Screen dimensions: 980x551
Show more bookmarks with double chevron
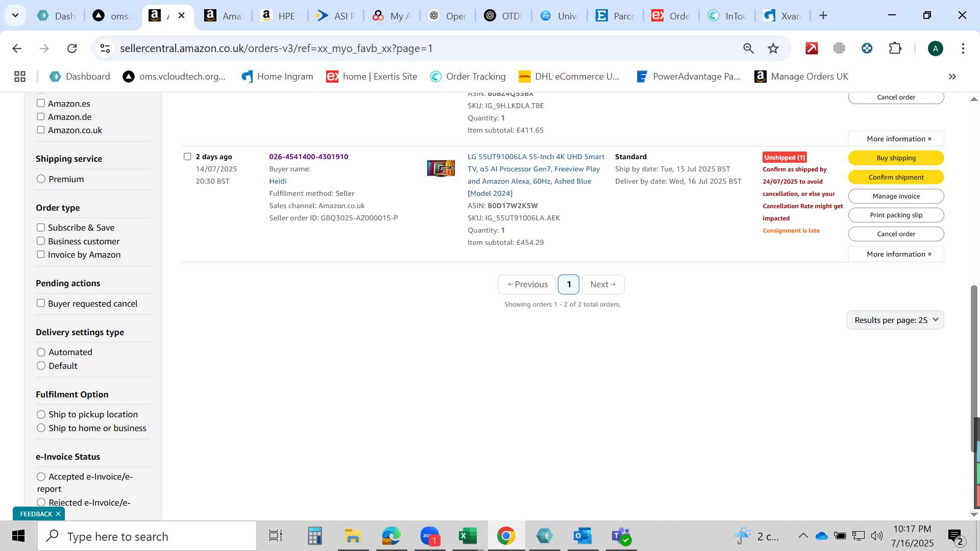952,77
